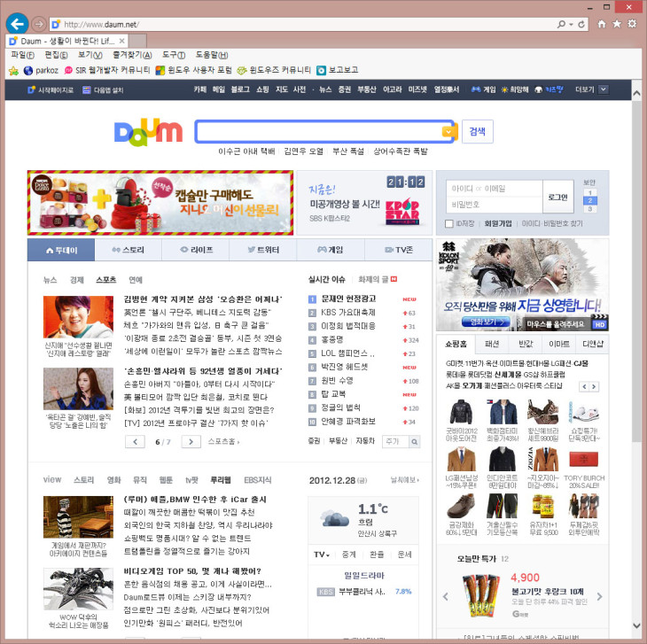Switch to the 스토리 tab
Screen dimensions: 647x644
[x=129, y=250]
